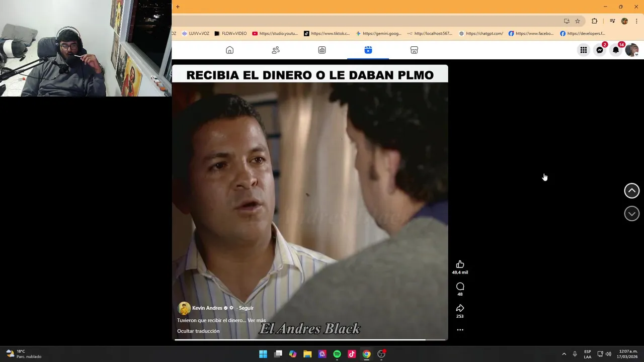Open the www.facebo... bookmark
The height and width of the screenshot is (362, 644).
531,34
